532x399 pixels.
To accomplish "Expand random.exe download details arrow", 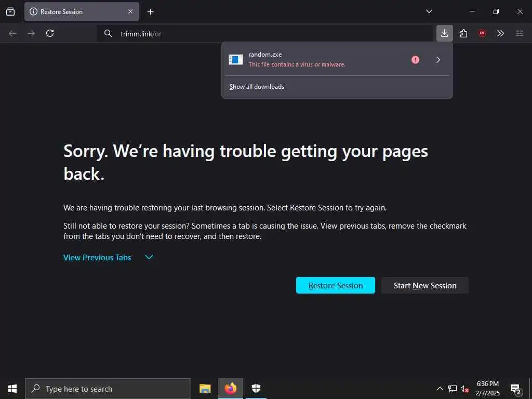I will click(x=438, y=60).
